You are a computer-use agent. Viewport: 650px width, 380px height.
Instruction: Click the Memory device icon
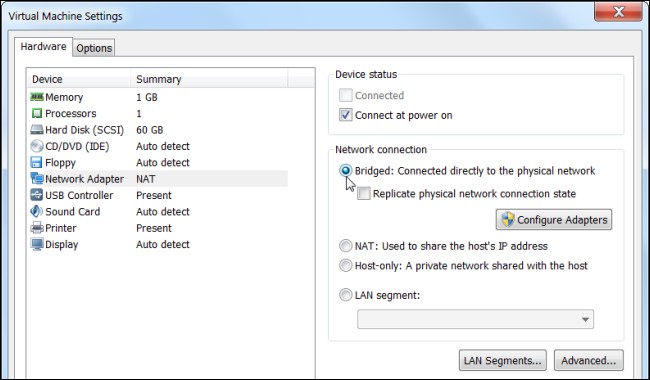pos(37,97)
